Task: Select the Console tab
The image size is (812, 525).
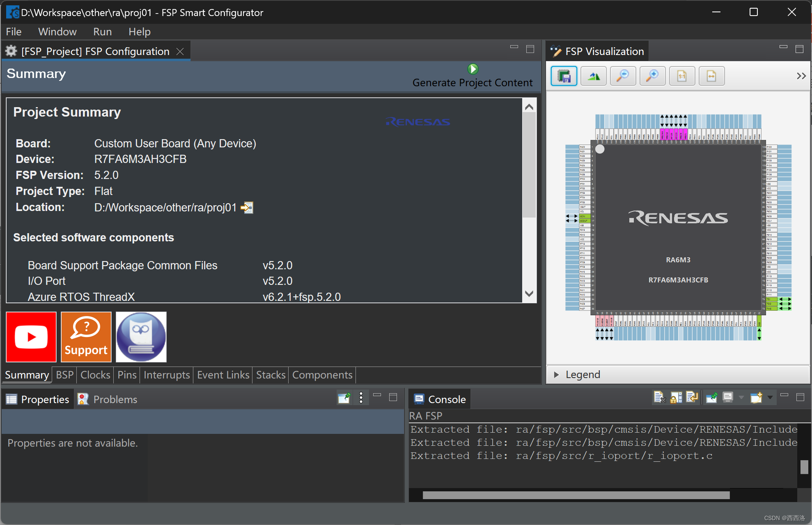Action: coord(440,399)
